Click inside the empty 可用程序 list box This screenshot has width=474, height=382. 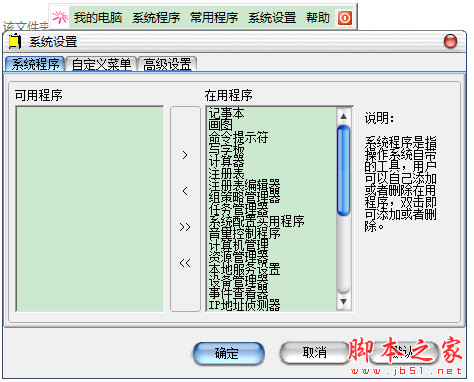click(x=90, y=209)
